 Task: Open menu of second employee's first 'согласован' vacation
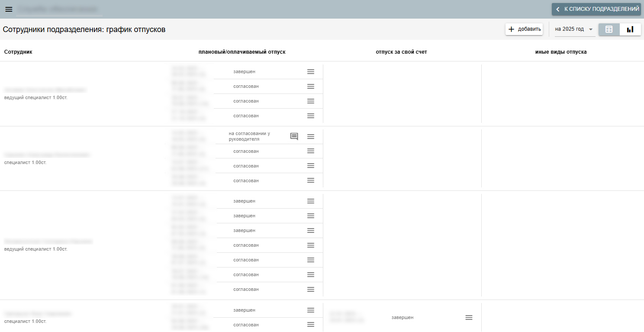(x=311, y=151)
